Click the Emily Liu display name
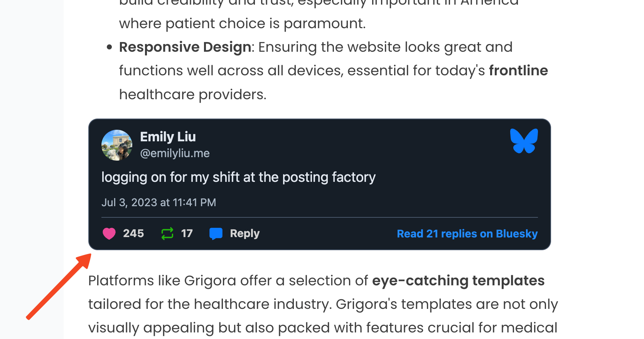This screenshot has height=339, width=644. click(168, 137)
